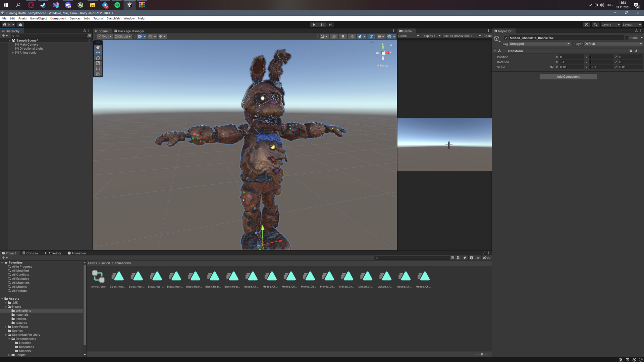Click Search by Type icon in Project
Screen dimensions: 644x362
click(458, 258)
